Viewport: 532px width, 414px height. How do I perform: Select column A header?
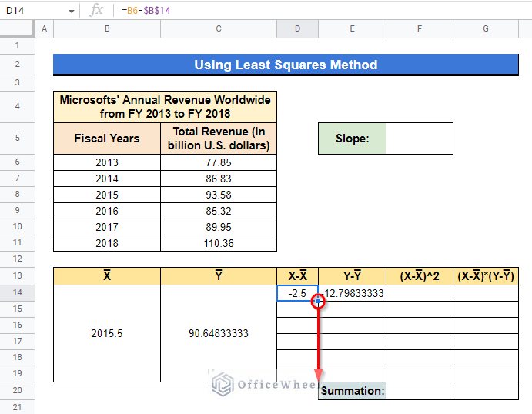(x=44, y=28)
